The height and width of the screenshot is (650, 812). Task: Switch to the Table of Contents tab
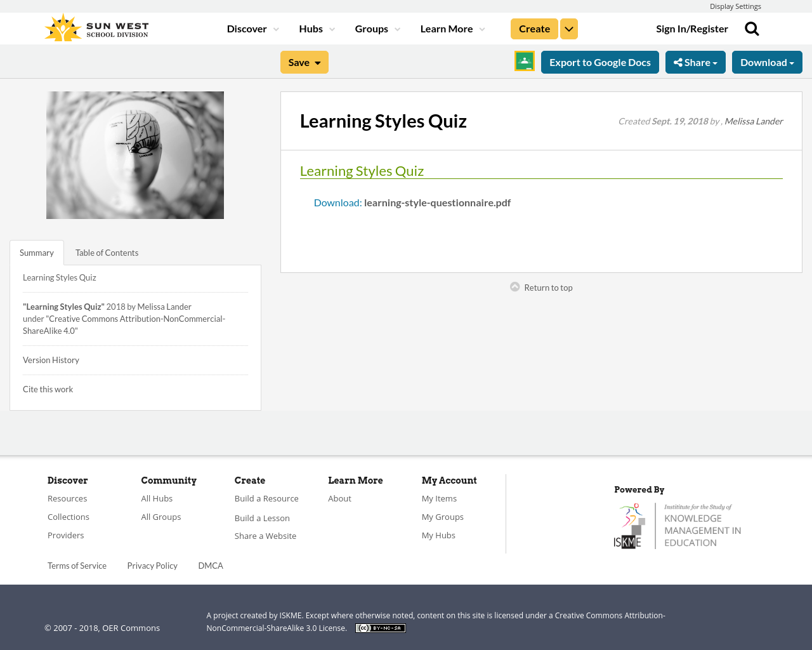coord(107,252)
